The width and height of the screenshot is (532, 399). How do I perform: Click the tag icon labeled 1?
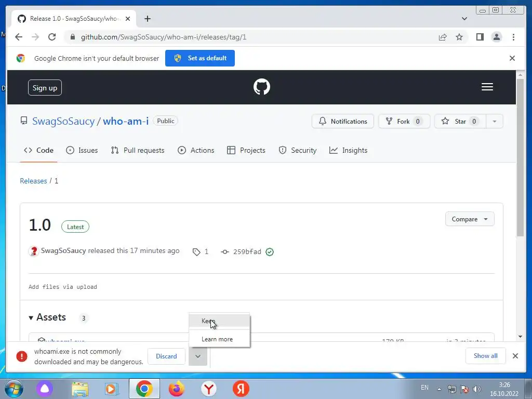click(x=196, y=252)
